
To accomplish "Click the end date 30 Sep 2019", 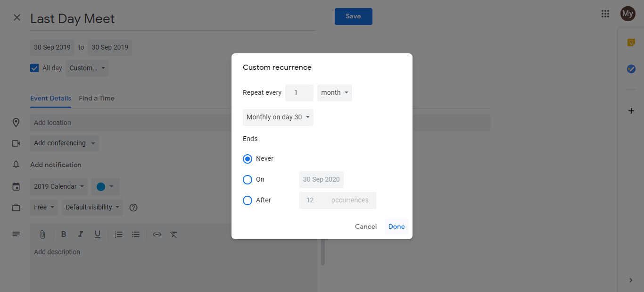I will click(110, 47).
